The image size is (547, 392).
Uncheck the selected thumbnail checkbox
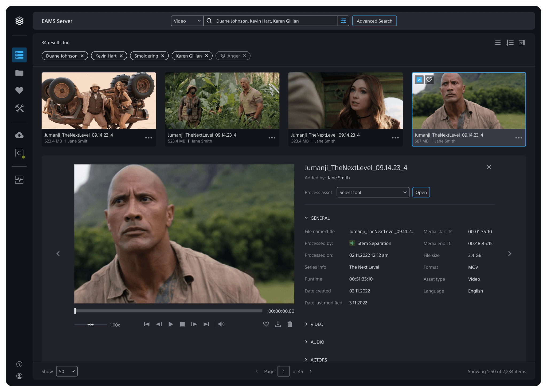419,80
